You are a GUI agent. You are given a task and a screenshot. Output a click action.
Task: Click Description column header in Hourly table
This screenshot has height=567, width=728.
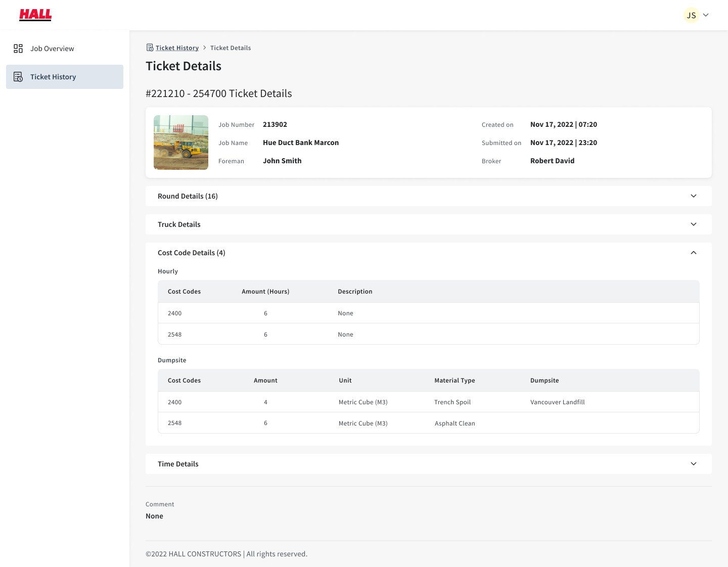click(x=355, y=292)
